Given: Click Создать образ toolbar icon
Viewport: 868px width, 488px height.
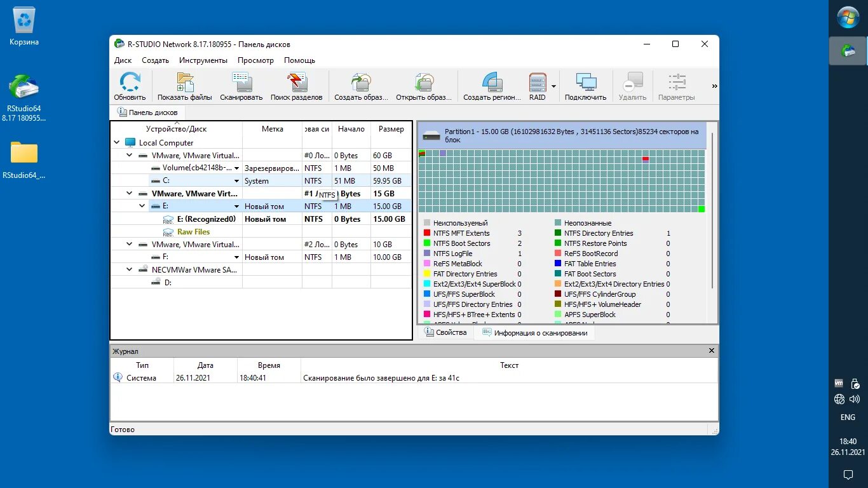Looking at the screenshot, I should click(x=361, y=86).
